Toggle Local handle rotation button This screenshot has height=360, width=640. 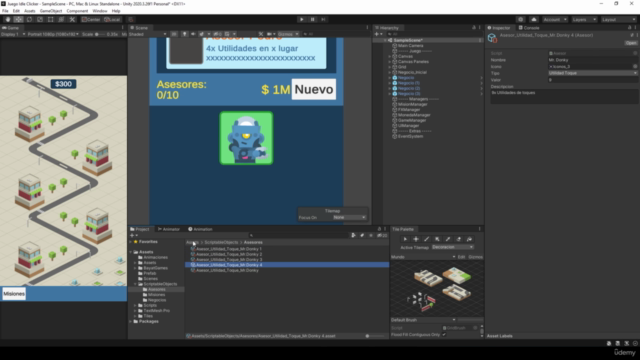click(x=112, y=20)
